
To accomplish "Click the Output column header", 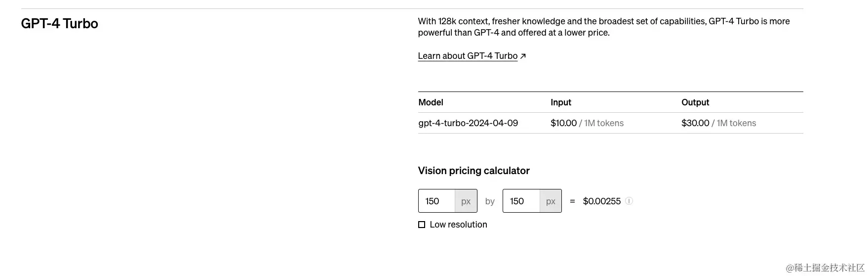I will click(695, 102).
